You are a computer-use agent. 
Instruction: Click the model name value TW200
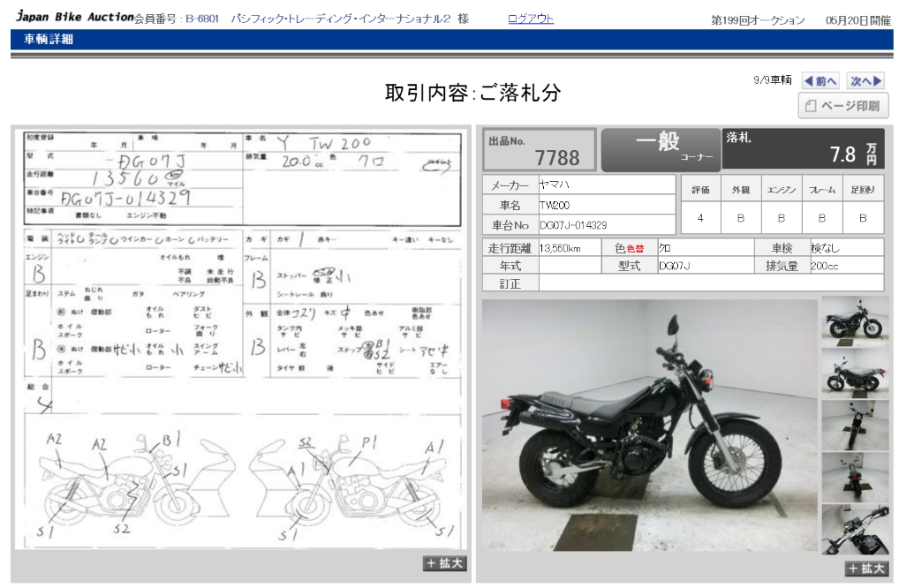[x=555, y=205]
